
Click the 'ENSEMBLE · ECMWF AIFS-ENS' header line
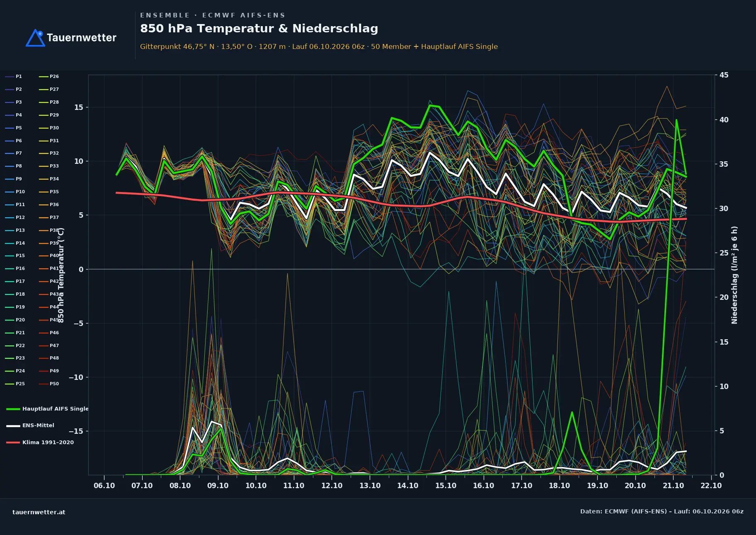pyautogui.click(x=213, y=15)
